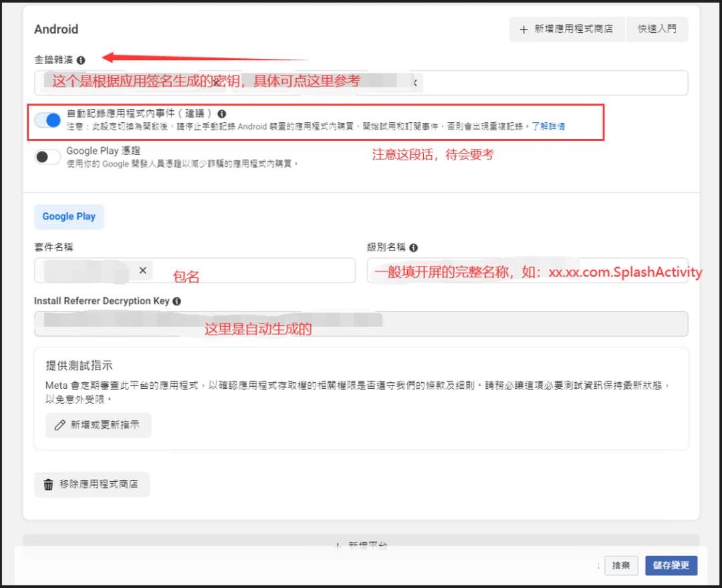Viewport: 722px width, 588px height.
Task: Click the 儲存變更 button
Action: tap(671, 565)
